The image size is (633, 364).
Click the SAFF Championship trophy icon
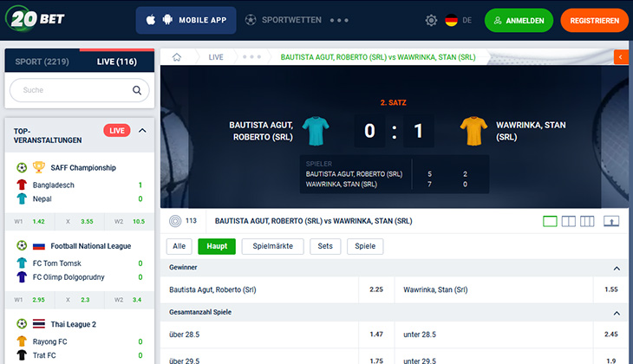coord(39,167)
